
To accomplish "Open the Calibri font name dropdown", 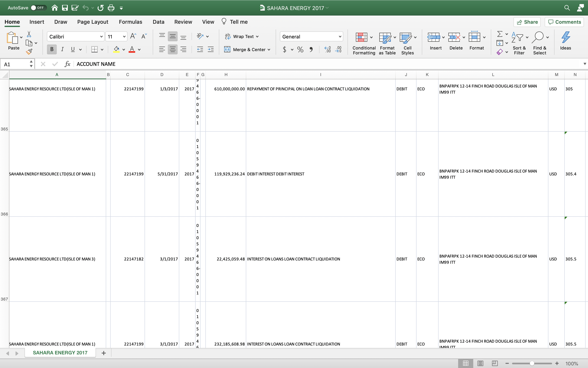I will point(101,37).
